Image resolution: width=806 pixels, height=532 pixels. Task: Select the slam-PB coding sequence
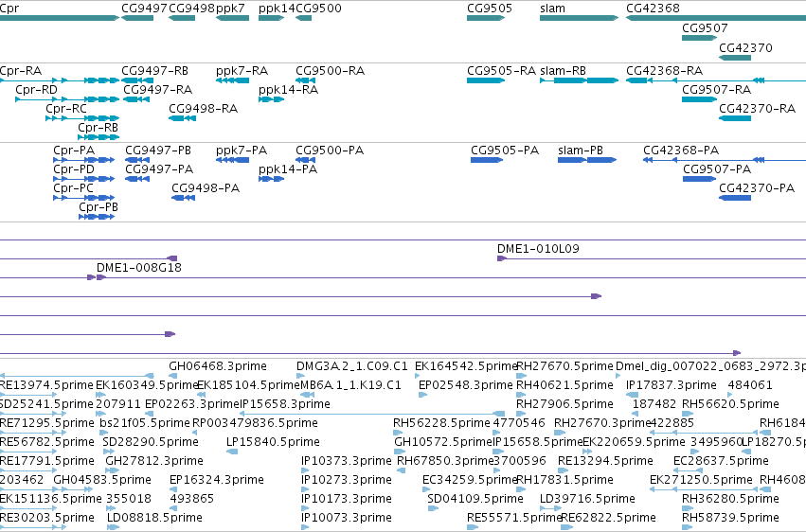point(587,160)
